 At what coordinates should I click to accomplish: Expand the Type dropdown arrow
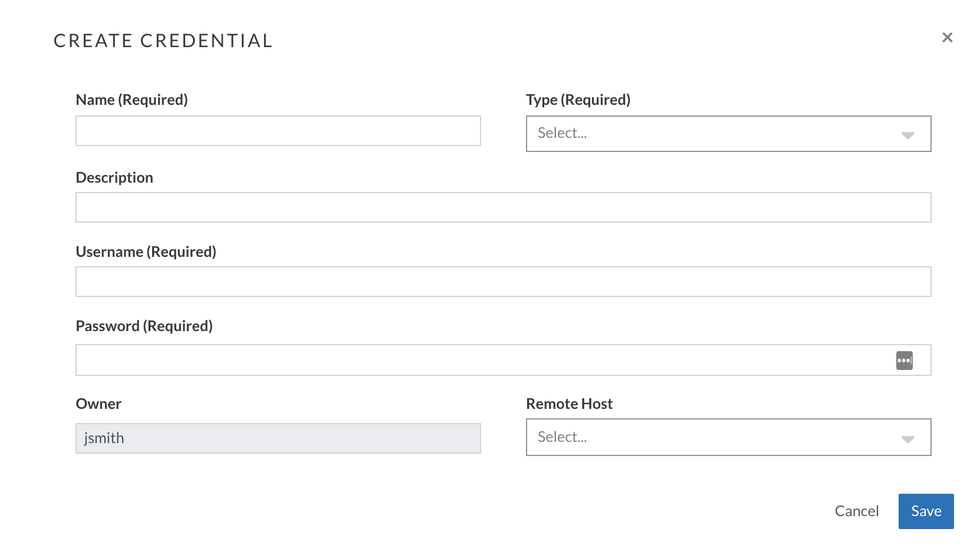[907, 135]
